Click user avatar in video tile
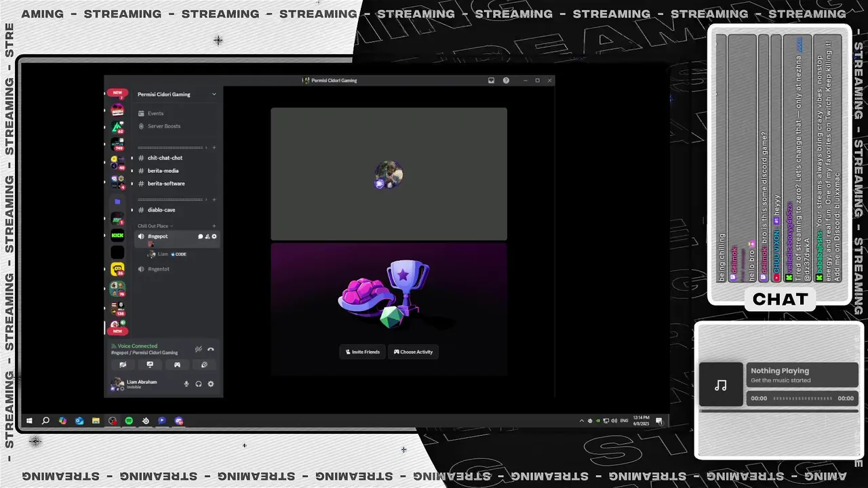Viewport: 868px width, 488px height. tap(389, 174)
